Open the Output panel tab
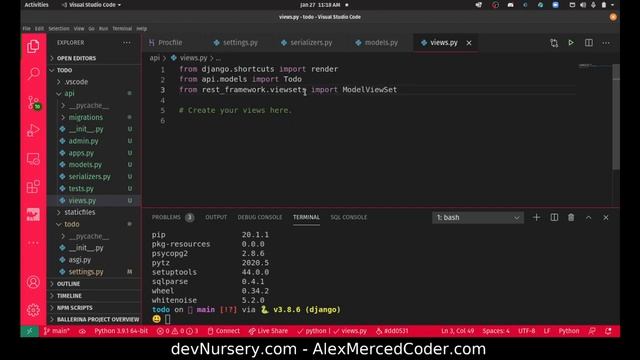The width and height of the screenshot is (640, 360). point(216,218)
